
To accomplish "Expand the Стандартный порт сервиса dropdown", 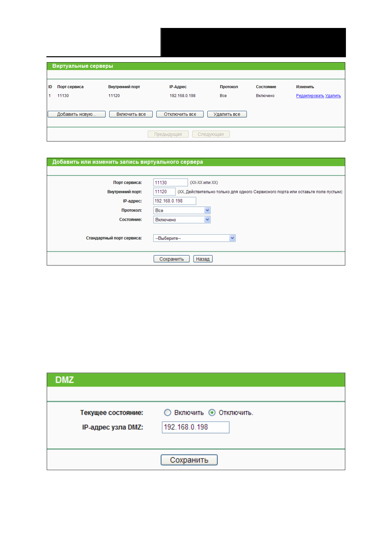I will pyautogui.click(x=194, y=238).
